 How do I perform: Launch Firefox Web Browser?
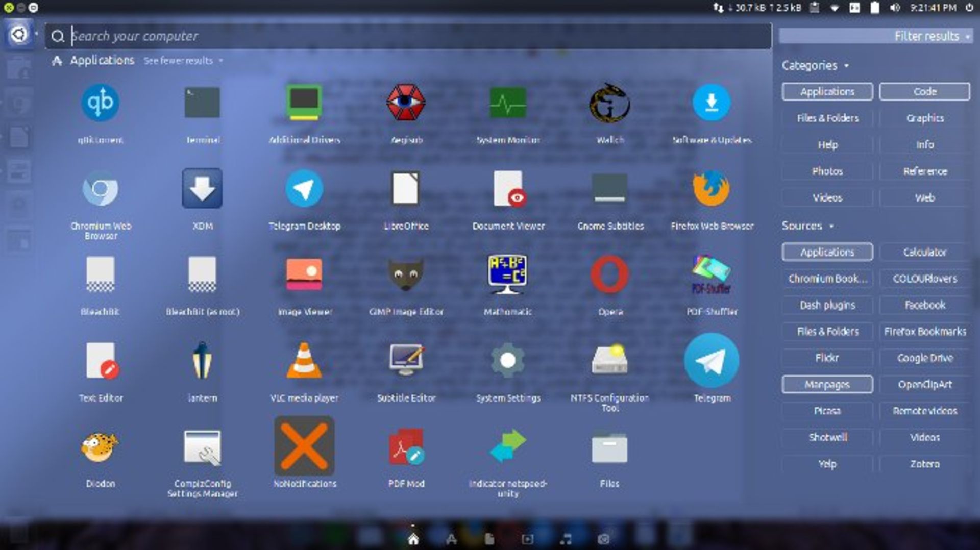[712, 189]
